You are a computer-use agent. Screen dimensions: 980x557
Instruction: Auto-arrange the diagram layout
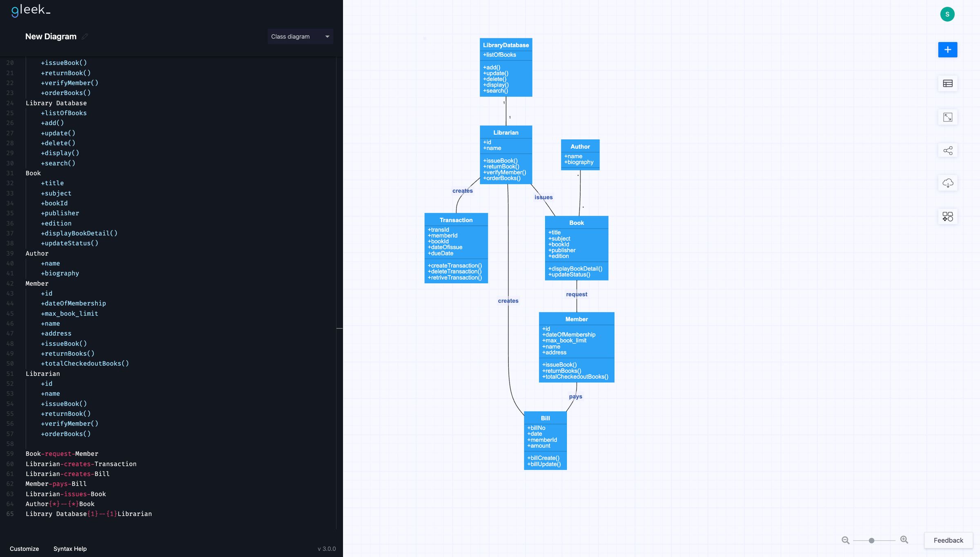(x=947, y=216)
